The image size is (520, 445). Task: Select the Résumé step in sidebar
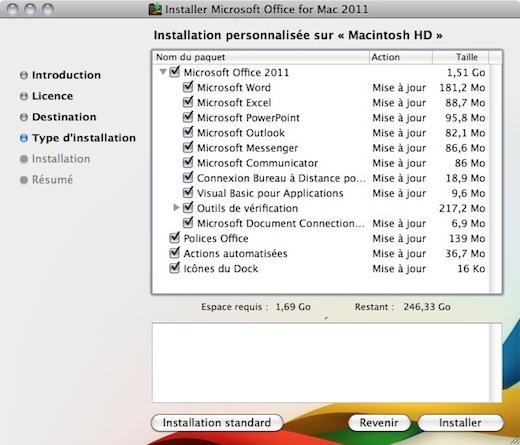point(52,180)
